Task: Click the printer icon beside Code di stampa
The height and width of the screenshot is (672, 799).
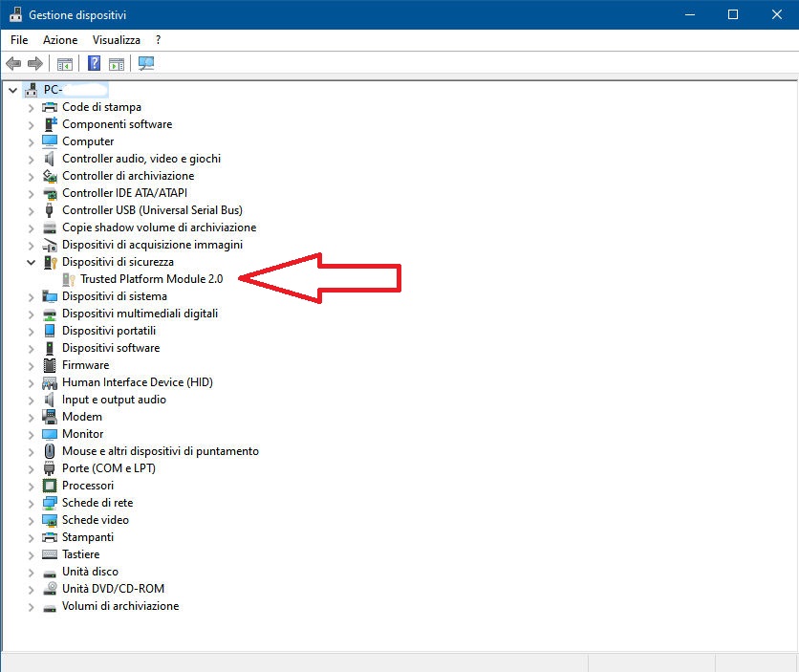Action: (50, 107)
